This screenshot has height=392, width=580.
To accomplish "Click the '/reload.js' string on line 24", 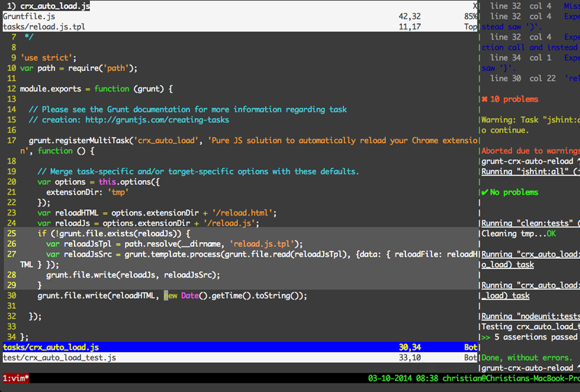I will [x=230, y=223].
